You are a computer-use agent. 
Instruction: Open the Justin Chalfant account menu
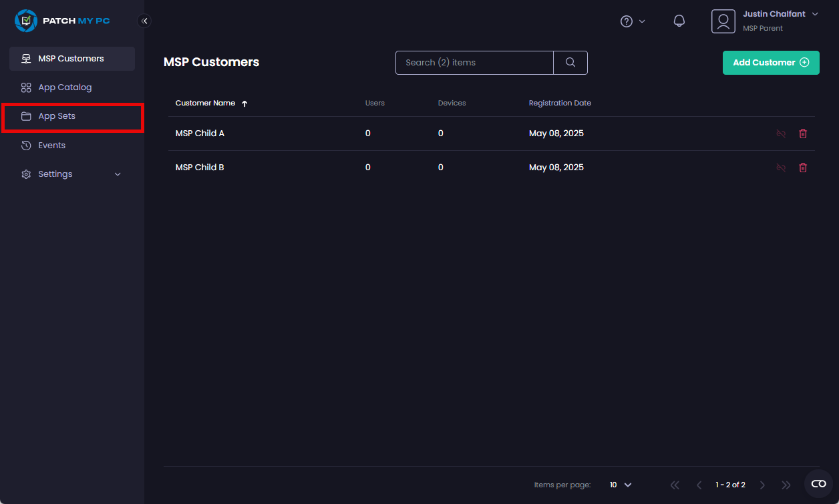[x=766, y=21]
